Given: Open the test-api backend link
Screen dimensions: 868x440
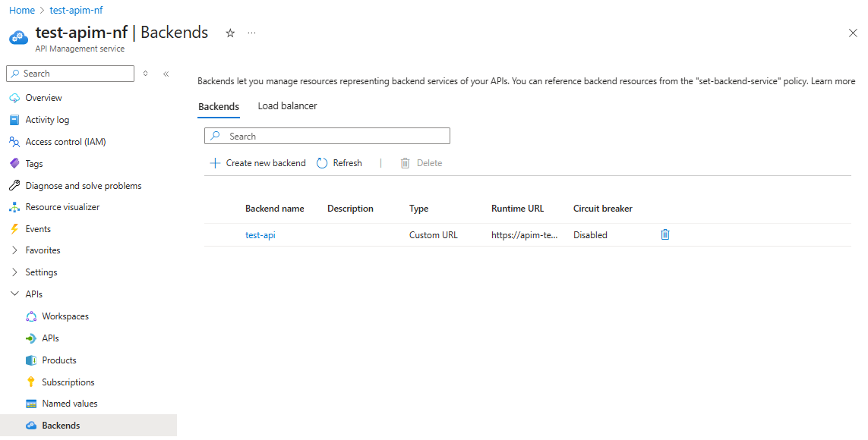Looking at the screenshot, I should [260, 235].
